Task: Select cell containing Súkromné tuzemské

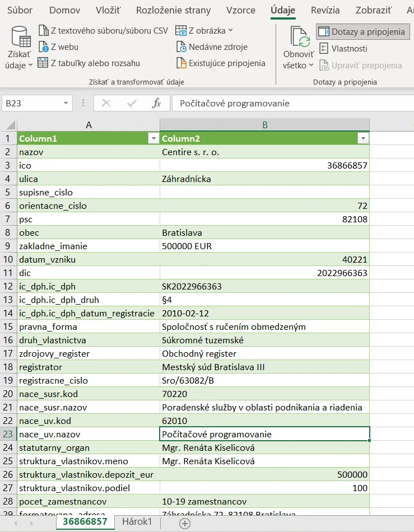Action: pyautogui.click(x=264, y=340)
